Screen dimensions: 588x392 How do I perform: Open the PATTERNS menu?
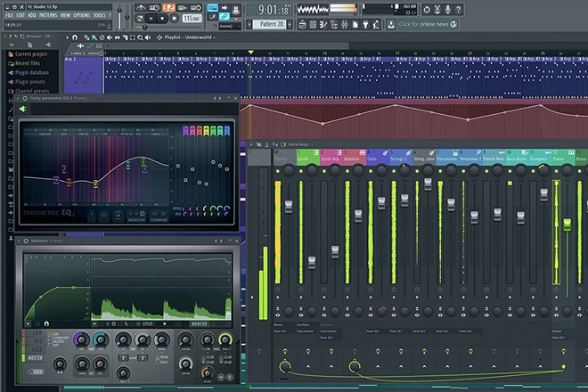pyautogui.click(x=48, y=15)
